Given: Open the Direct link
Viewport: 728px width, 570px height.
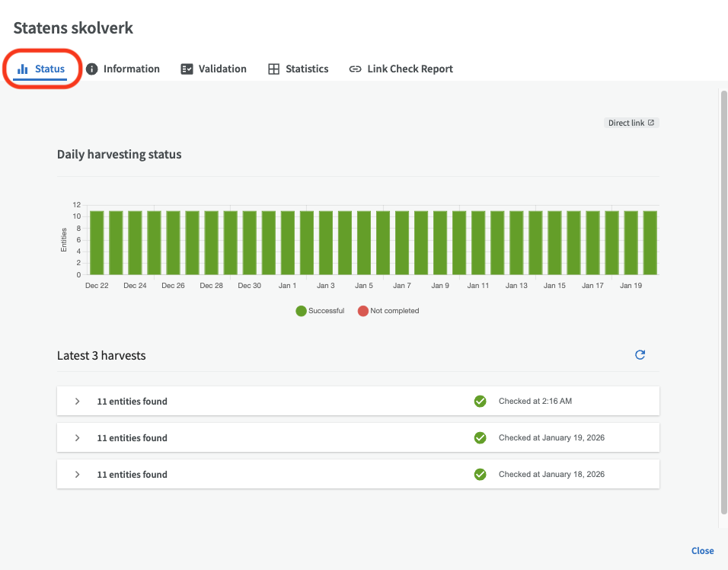Looking at the screenshot, I should click(631, 123).
